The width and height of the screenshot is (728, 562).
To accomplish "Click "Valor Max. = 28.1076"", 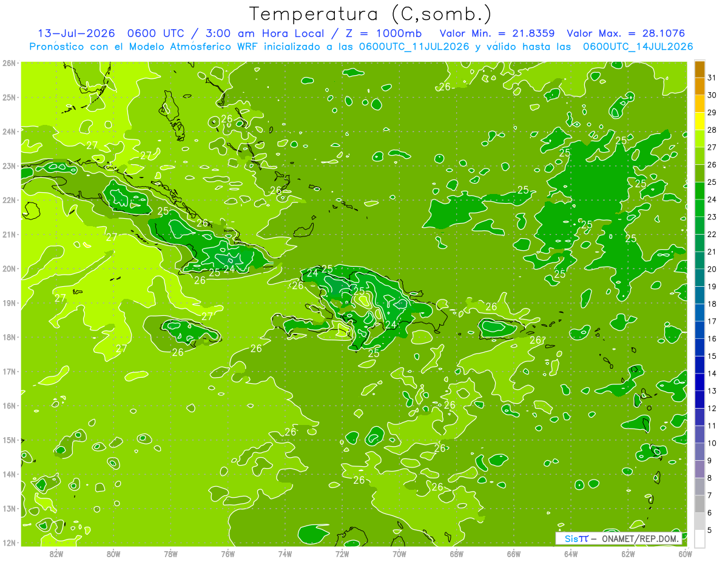I will point(626,33).
